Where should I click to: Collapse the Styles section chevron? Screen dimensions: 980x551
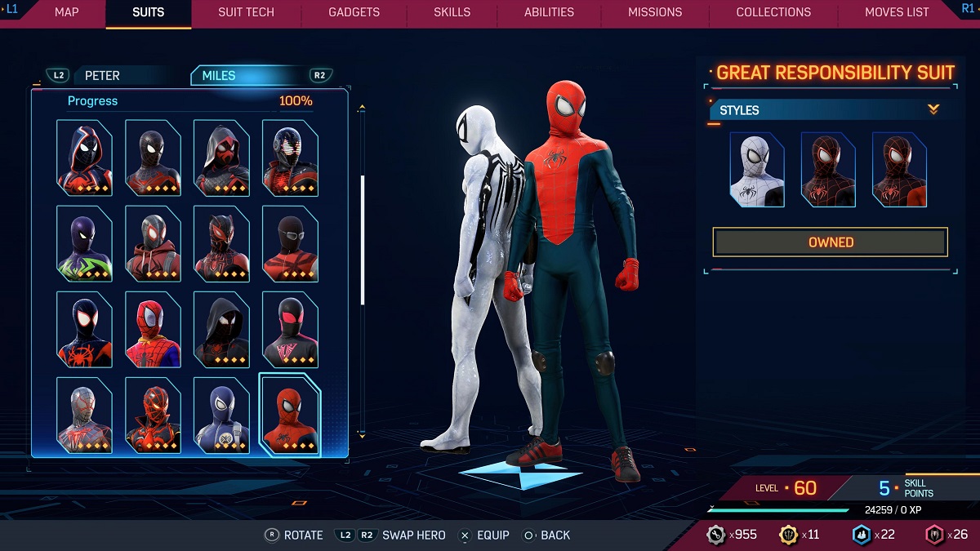(933, 109)
